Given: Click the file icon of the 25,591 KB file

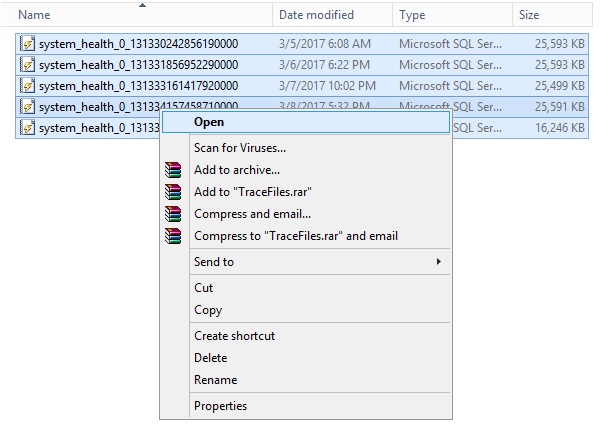Looking at the screenshot, I should 27,106.
